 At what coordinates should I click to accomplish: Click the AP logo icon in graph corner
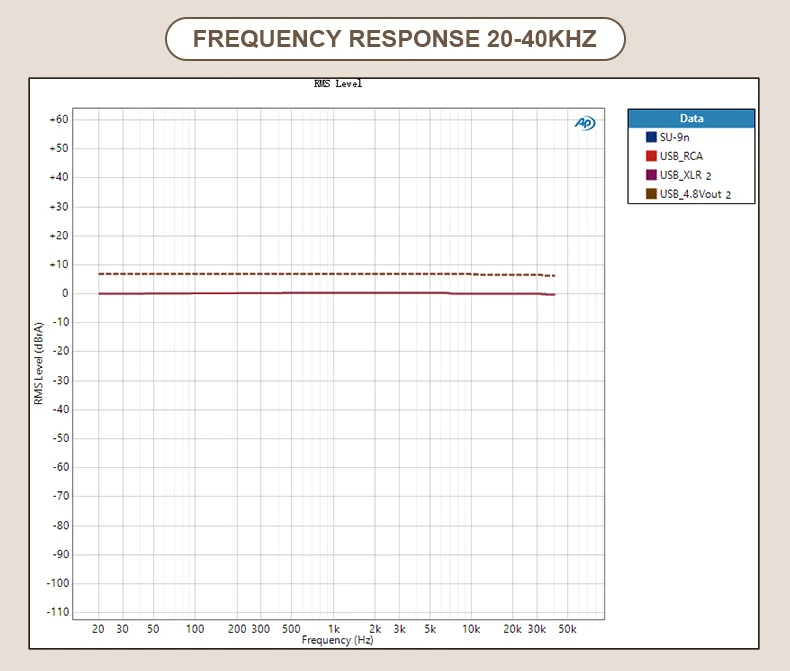pos(585,123)
